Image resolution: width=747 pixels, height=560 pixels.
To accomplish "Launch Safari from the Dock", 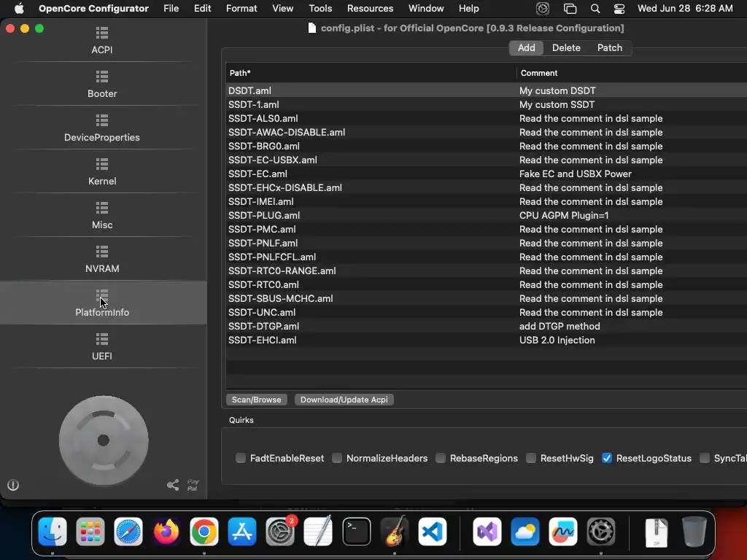I will [128, 532].
